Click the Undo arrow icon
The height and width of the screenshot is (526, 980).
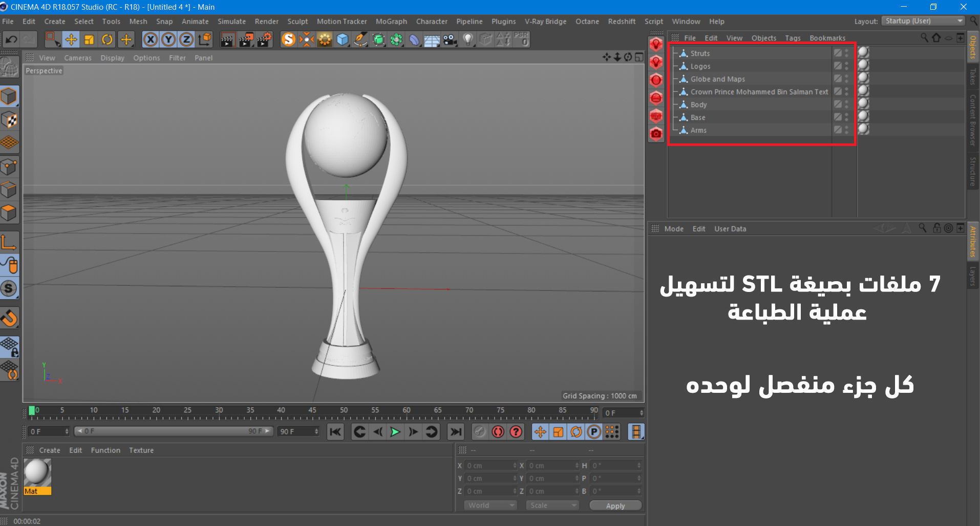point(11,39)
